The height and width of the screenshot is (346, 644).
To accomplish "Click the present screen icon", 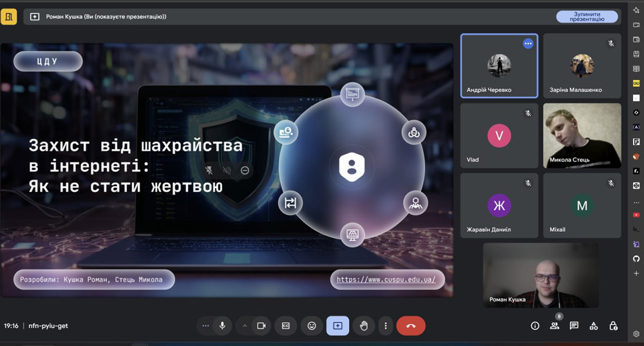I will click(x=337, y=326).
